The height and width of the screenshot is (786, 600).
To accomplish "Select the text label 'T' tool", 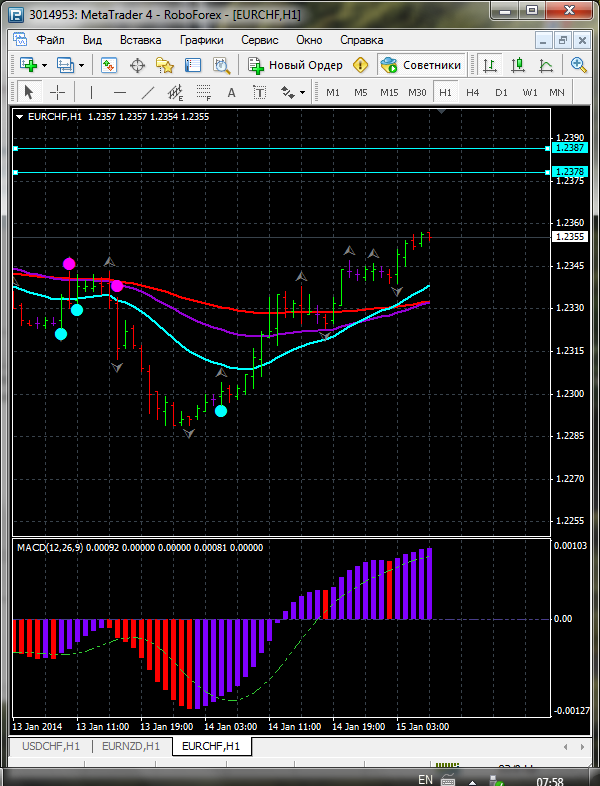I will click(259, 92).
